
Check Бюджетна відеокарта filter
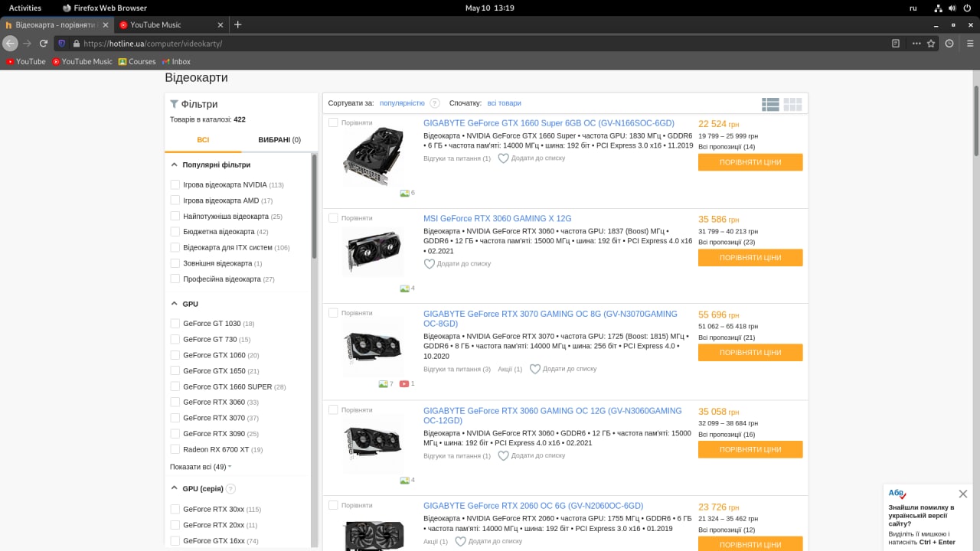[x=175, y=232]
